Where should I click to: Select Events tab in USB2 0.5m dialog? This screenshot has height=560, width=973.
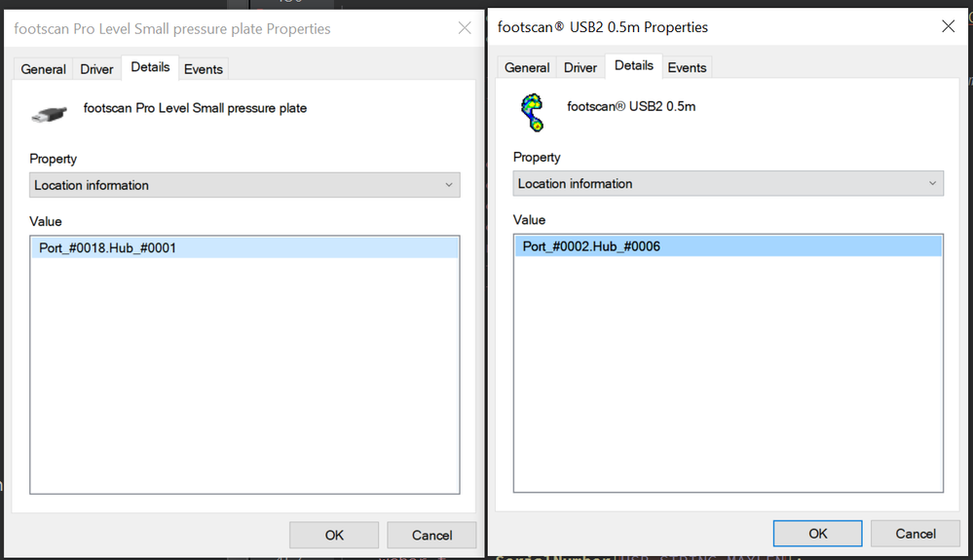tap(687, 67)
